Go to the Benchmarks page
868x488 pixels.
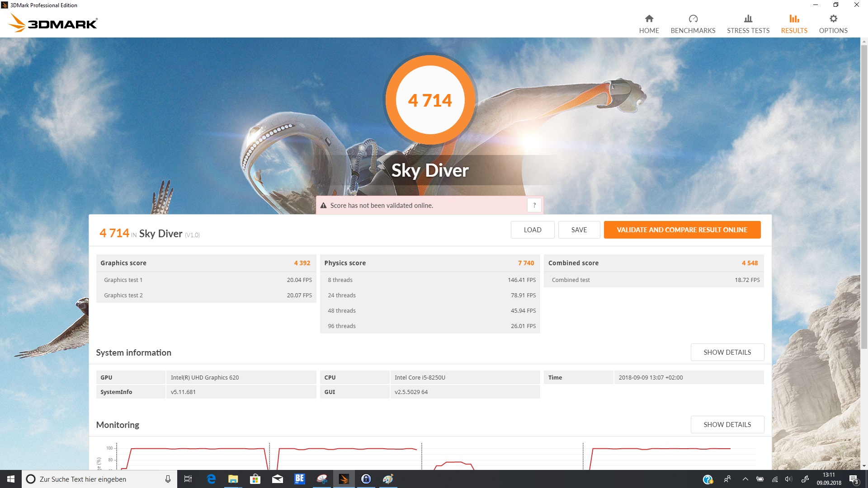coord(693,24)
